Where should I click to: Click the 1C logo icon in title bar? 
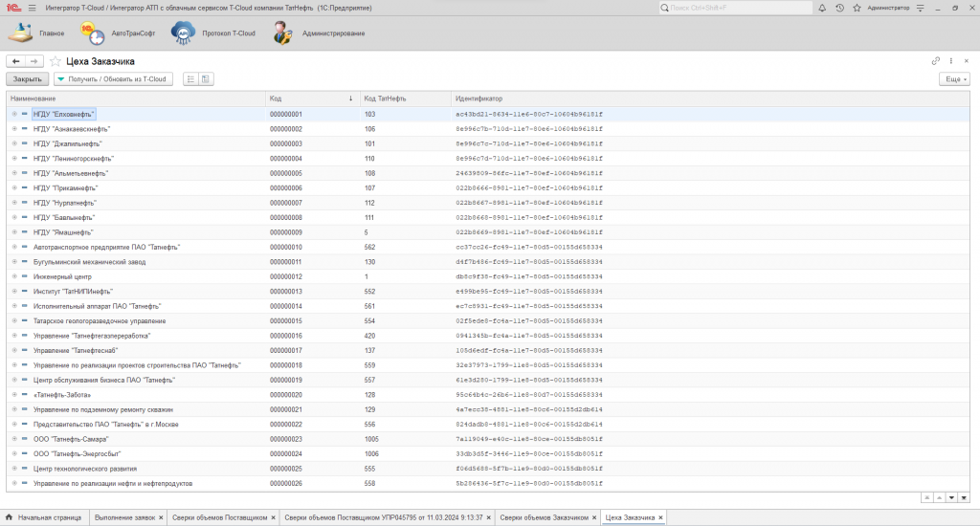(x=13, y=8)
